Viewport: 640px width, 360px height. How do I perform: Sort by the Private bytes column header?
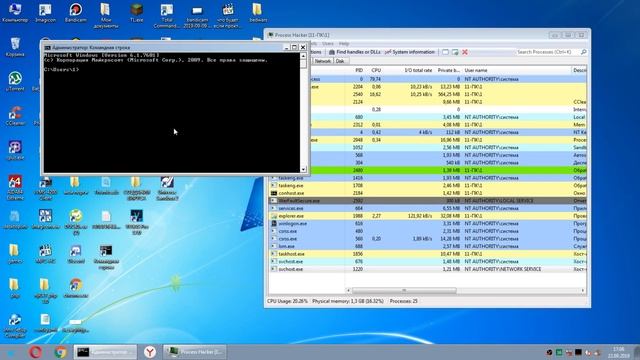tap(448, 70)
